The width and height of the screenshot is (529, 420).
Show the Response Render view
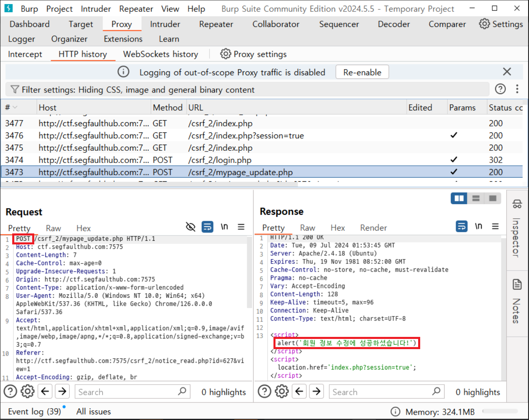[373, 228]
